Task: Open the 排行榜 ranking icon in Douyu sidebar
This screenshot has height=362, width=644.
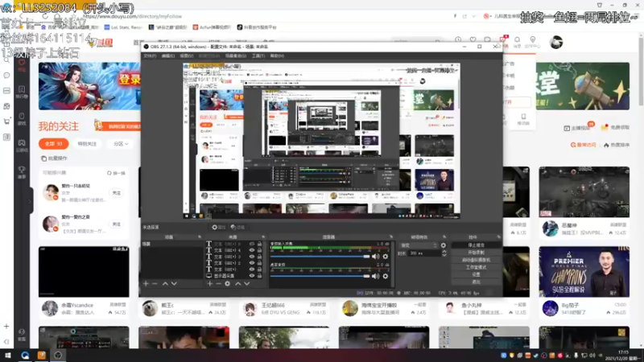Action: [22, 92]
